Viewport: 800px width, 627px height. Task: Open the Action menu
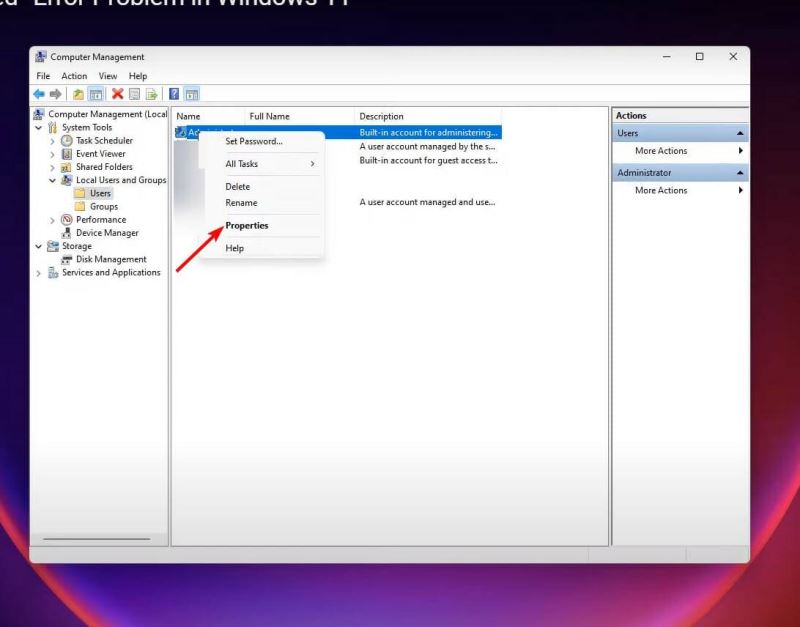[x=74, y=76]
